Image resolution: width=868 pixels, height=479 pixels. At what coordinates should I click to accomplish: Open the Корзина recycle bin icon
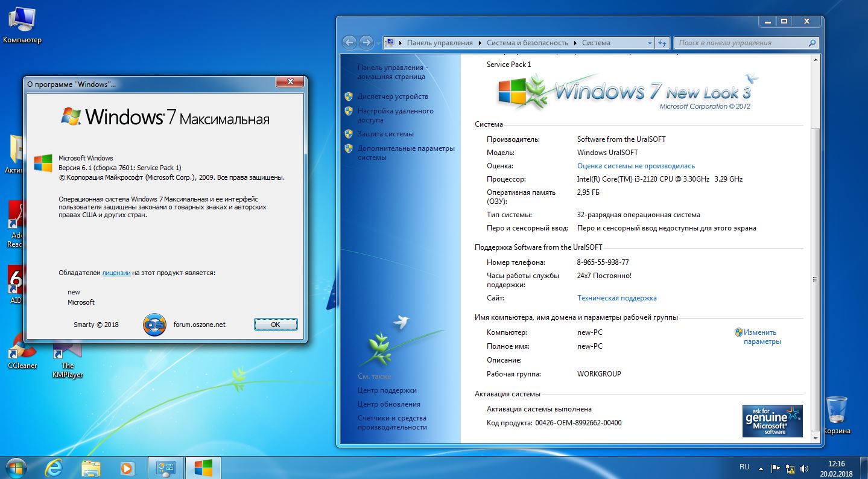(x=837, y=414)
